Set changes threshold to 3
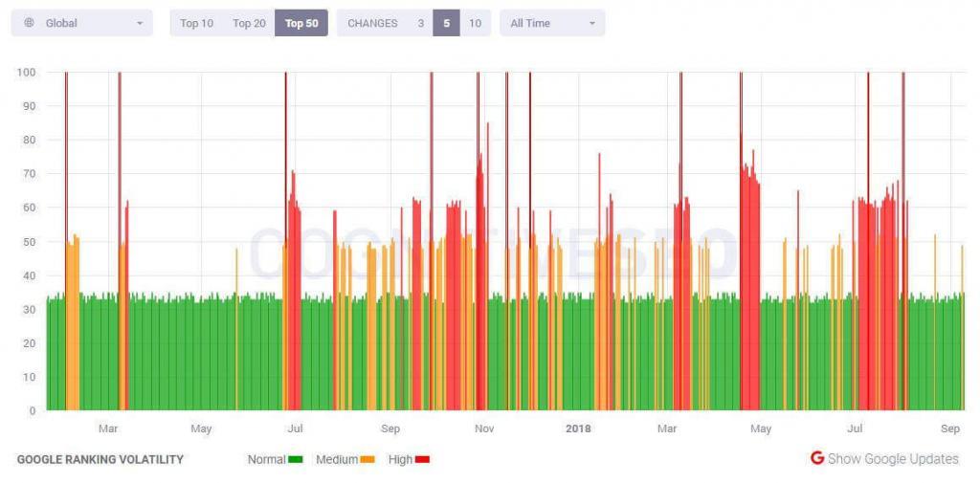Viewport: 980px width, 483px height. (421, 23)
